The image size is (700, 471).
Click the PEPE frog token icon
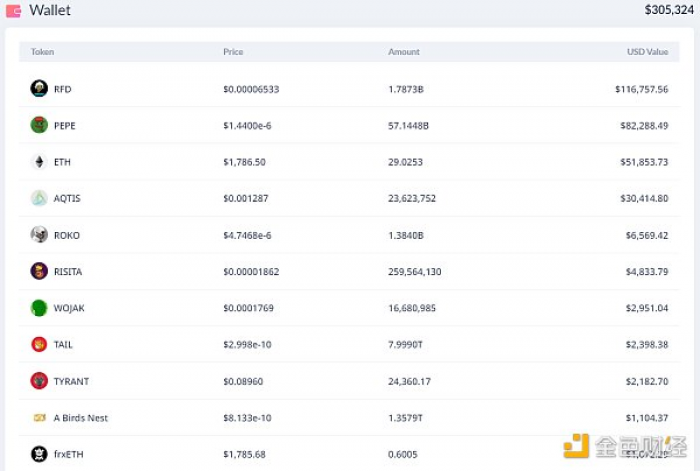39,125
